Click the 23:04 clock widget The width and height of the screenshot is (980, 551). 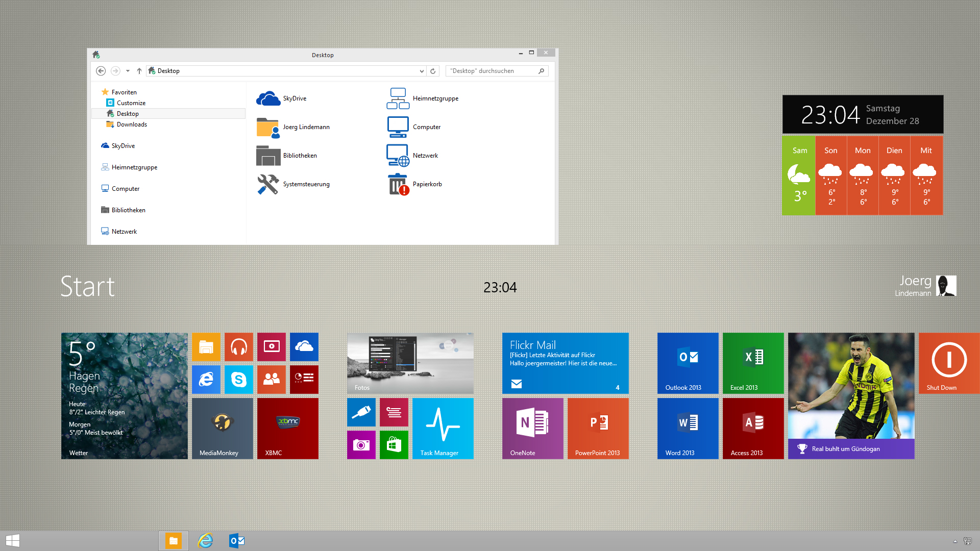tap(863, 114)
